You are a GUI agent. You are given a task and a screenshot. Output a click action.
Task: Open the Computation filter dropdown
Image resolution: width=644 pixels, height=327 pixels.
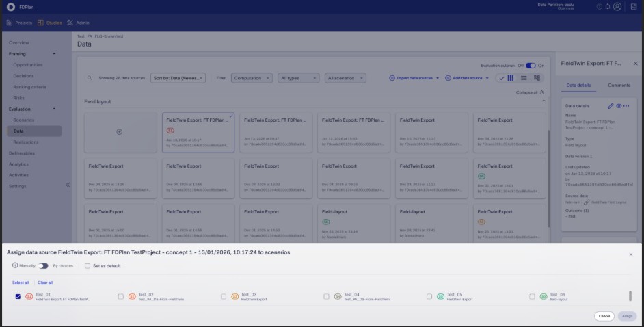(252, 78)
